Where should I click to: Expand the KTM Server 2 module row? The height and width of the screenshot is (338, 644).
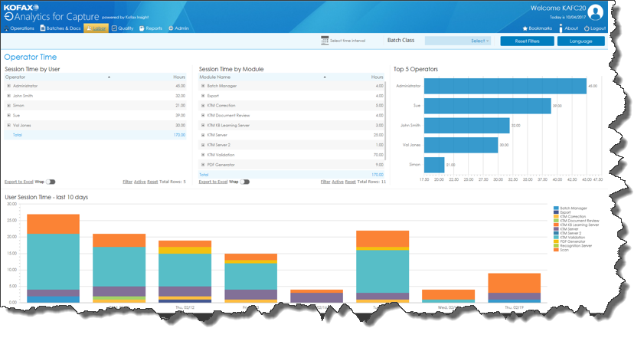coord(203,145)
